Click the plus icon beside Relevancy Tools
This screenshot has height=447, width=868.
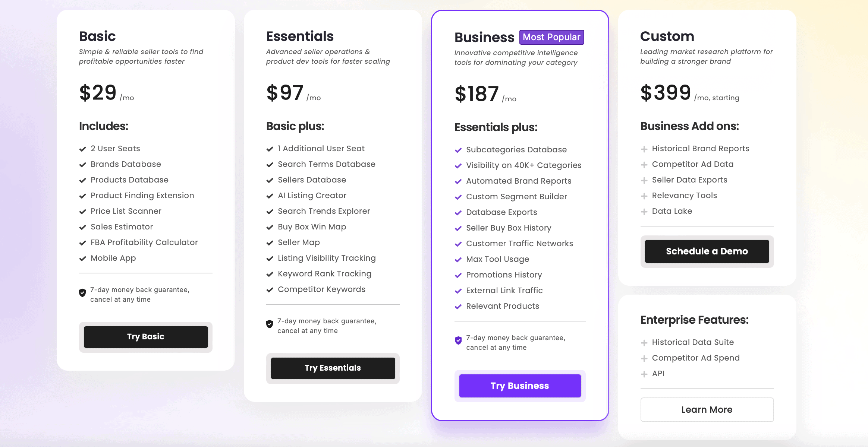644,196
